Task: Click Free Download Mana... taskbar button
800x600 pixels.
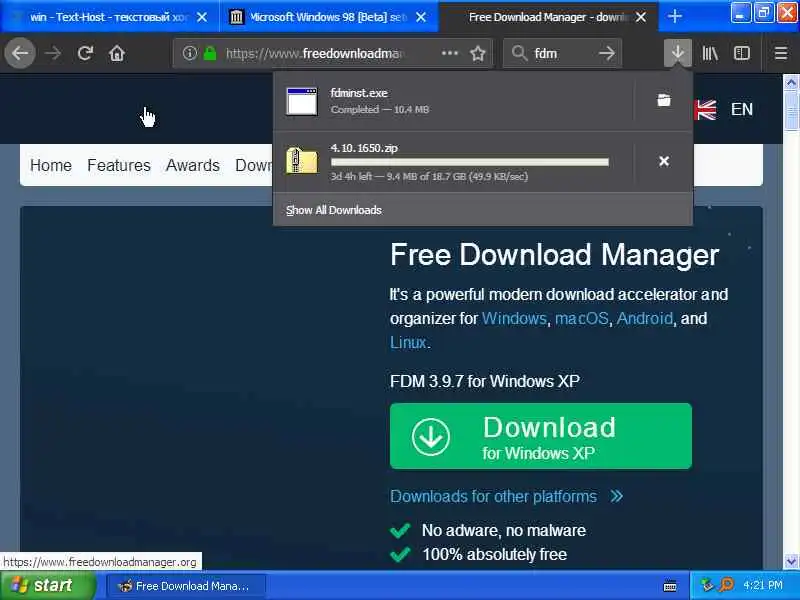Action: click(x=186, y=586)
